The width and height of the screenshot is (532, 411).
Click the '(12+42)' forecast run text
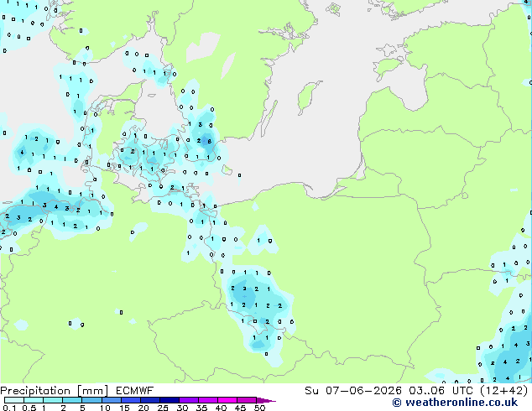pyautogui.click(x=504, y=391)
